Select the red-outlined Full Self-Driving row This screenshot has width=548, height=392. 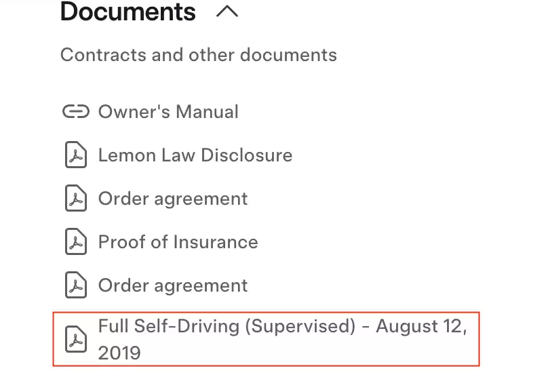(x=267, y=339)
